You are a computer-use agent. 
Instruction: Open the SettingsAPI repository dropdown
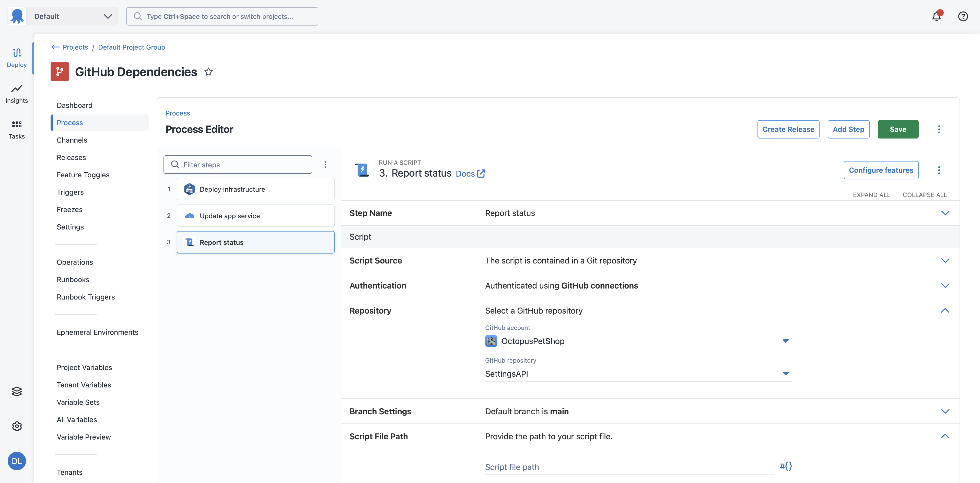click(x=785, y=373)
